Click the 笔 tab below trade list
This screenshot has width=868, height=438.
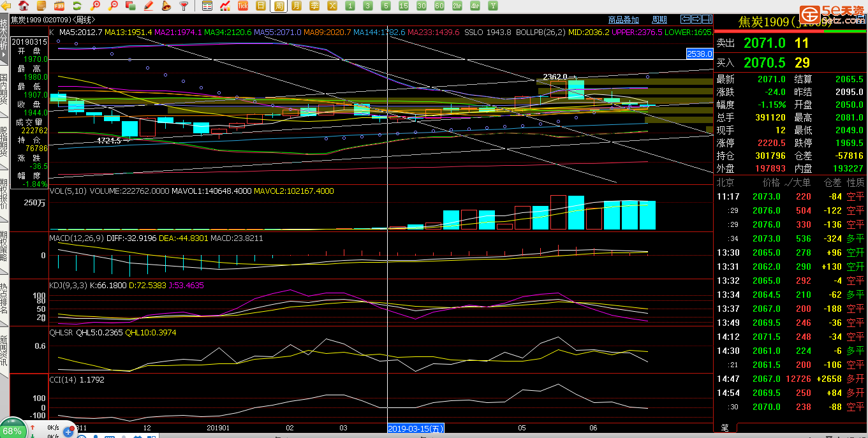pos(725,428)
